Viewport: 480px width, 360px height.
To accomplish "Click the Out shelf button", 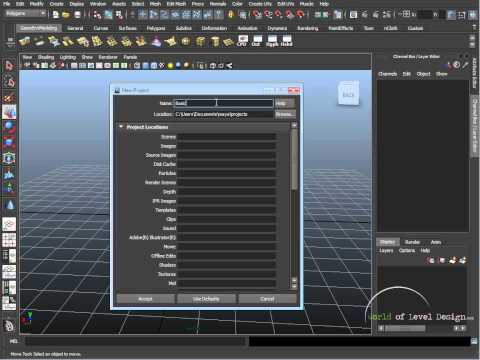I will (256, 41).
